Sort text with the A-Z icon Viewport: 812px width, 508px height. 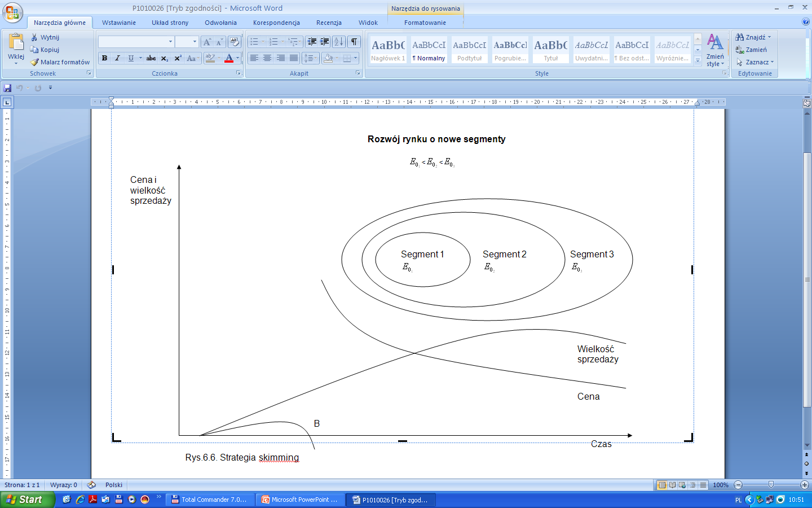click(339, 42)
